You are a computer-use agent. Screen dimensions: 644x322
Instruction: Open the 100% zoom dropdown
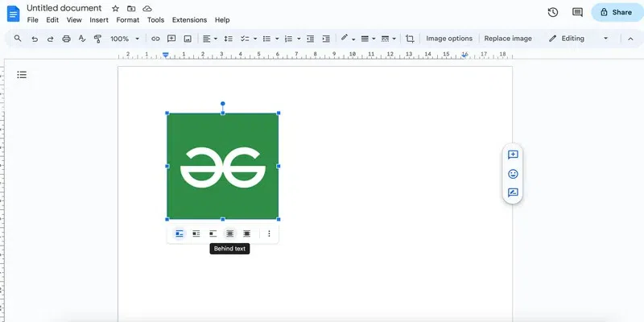125,39
